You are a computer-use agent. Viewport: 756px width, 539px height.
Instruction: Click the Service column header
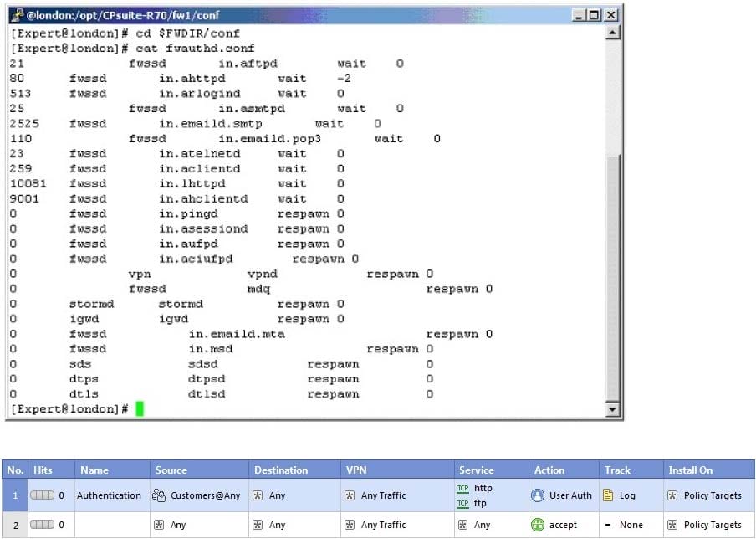click(x=491, y=470)
